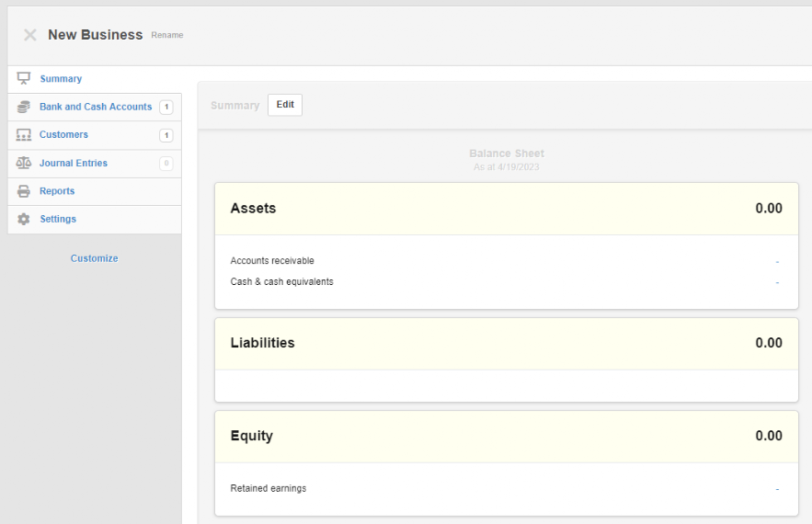
Task: Click the Cash & cash equivalents label
Action: tap(281, 281)
